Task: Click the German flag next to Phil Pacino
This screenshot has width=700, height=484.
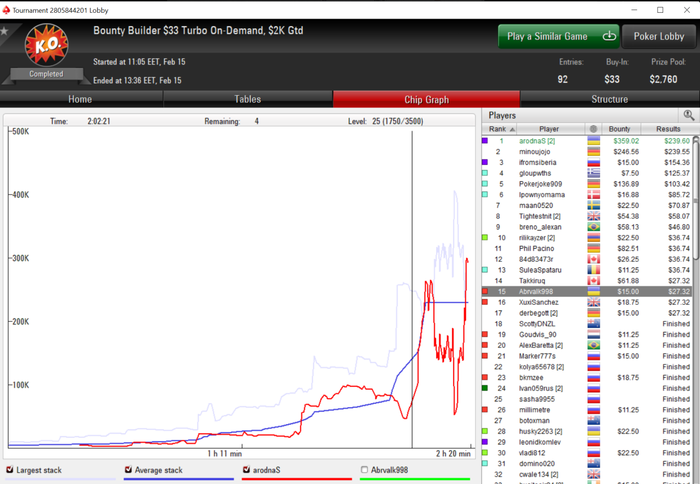Action: (x=593, y=248)
